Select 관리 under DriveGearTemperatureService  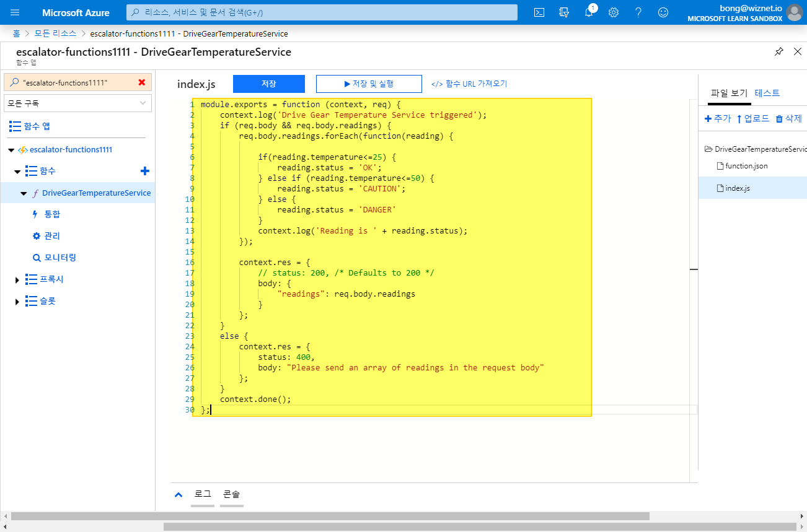53,236
